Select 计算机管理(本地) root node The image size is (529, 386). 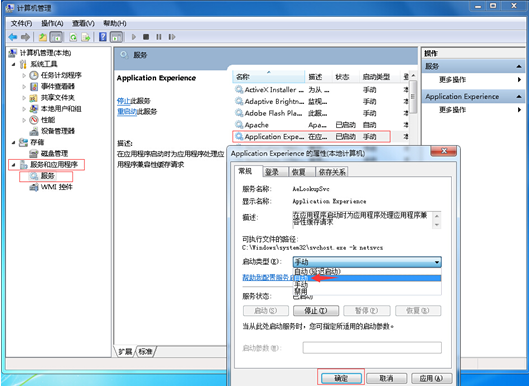45,53
